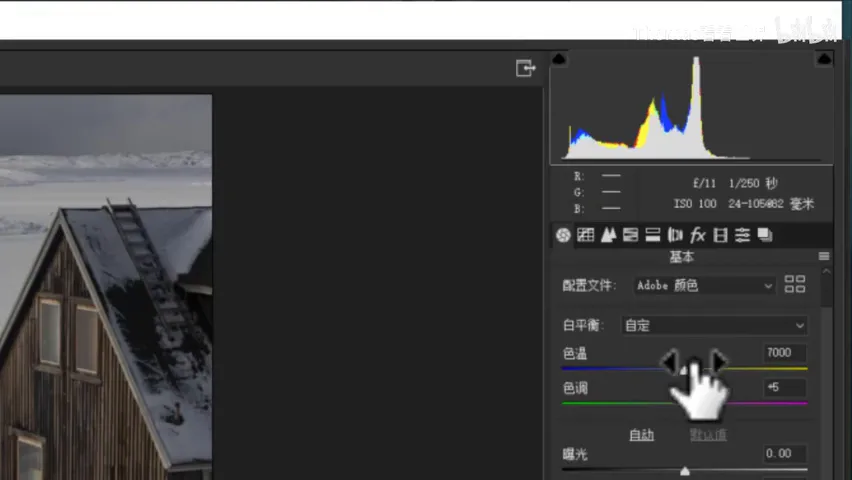Click the 曝光 label text
This screenshot has height=480, width=852.
575,454
